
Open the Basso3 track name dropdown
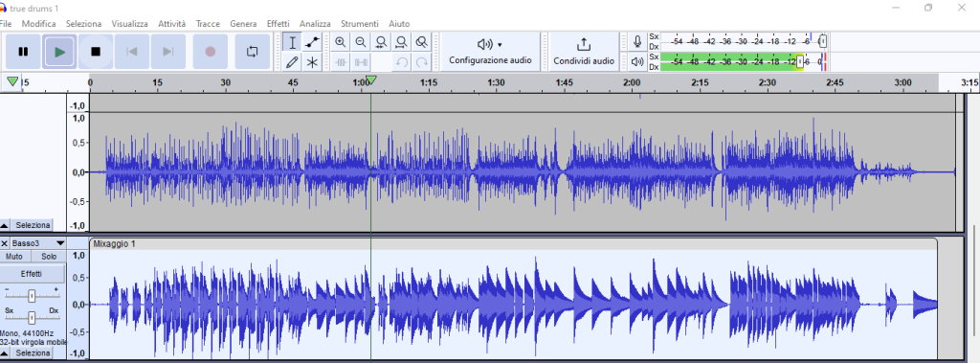[38, 243]
